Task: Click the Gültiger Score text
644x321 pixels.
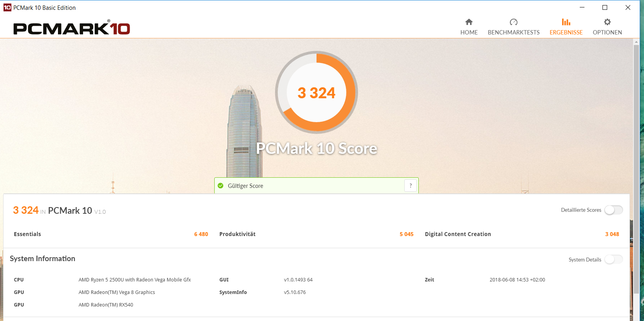Action: [x=246, y=186]
